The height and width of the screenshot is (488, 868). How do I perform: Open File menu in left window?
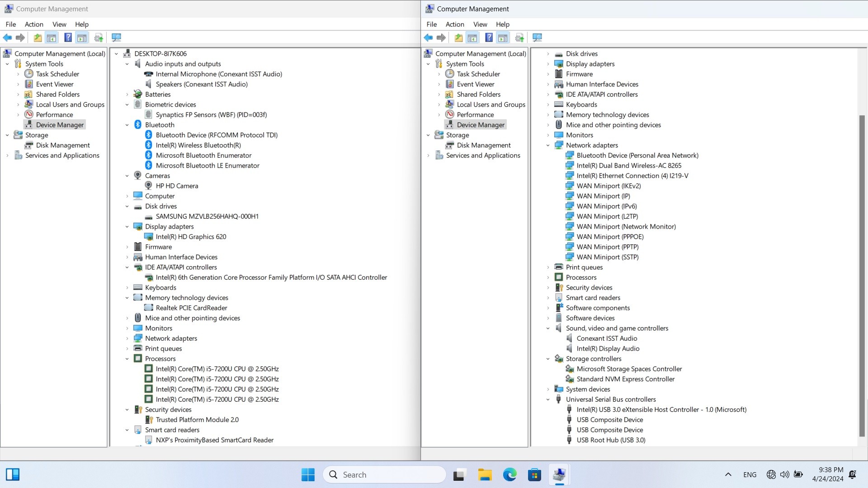pyautogui.click(x=11, y=24)
